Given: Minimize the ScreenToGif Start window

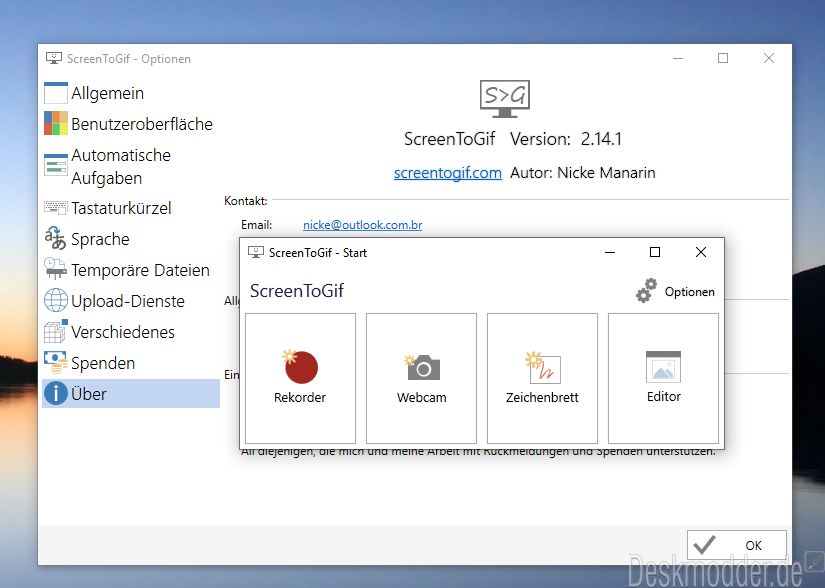Looking at the screenshot, I should pyautogui.click(x=610, y=252).
